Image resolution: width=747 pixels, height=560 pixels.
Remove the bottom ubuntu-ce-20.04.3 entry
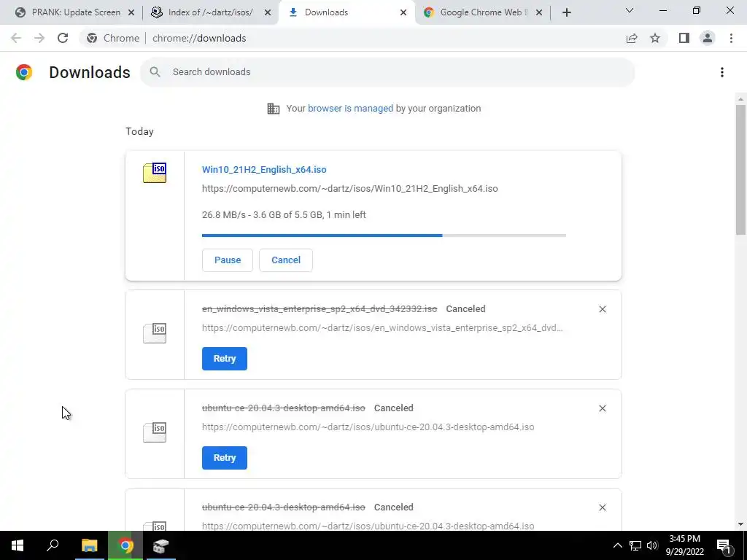coord(603,507)
